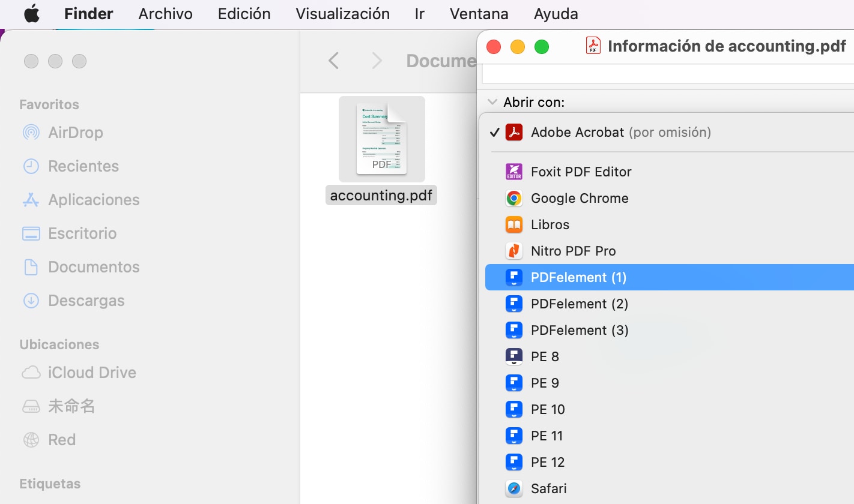Select Recientes in the sidebar

(x=83, y=166)
